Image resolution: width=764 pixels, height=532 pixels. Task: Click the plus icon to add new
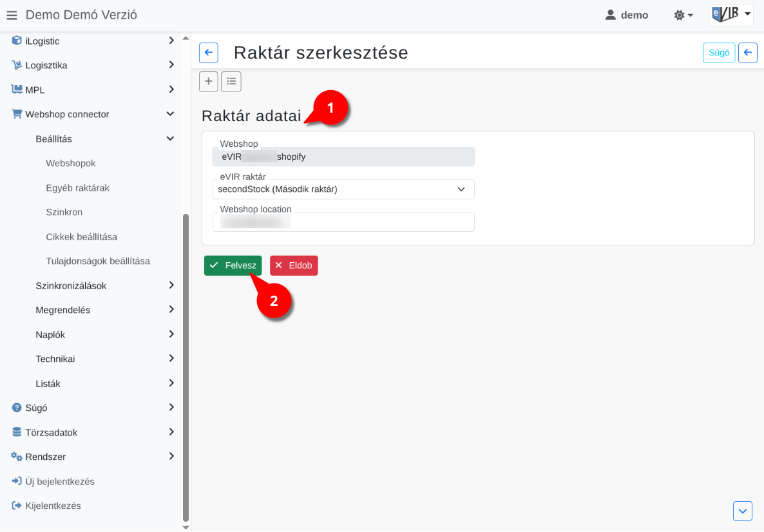pos(209,81)
